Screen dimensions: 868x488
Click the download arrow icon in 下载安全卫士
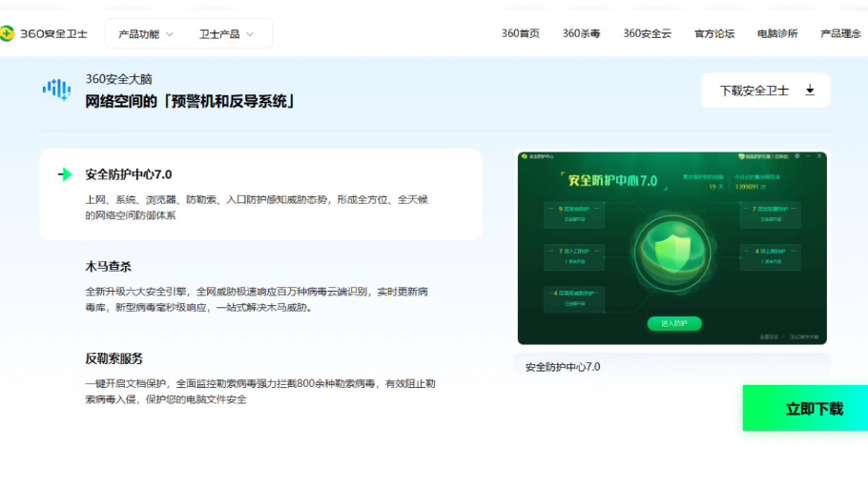pos(810,91)
